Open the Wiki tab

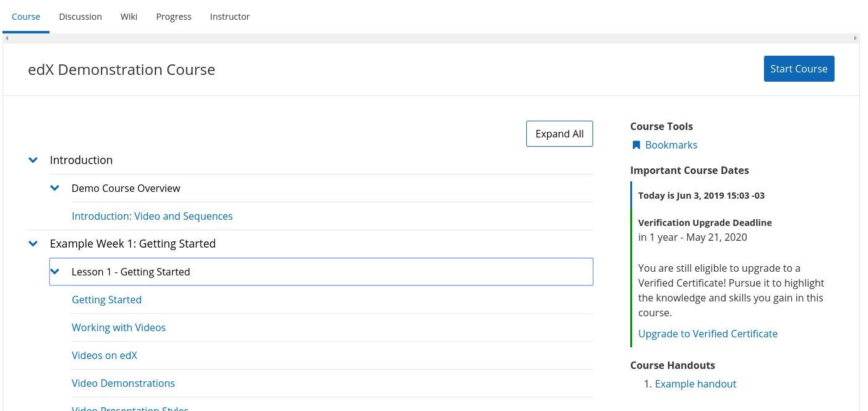pos(129,17)
